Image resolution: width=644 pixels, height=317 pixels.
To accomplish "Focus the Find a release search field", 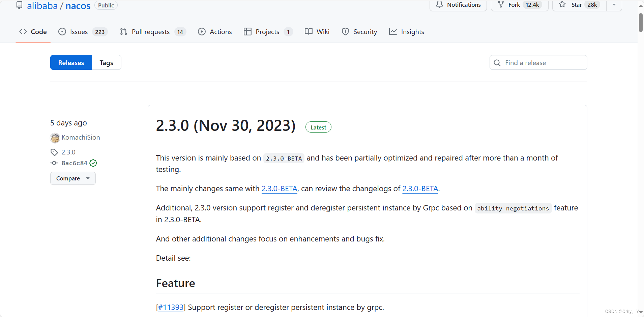I will pyautogui.click(x=538, y=63).
